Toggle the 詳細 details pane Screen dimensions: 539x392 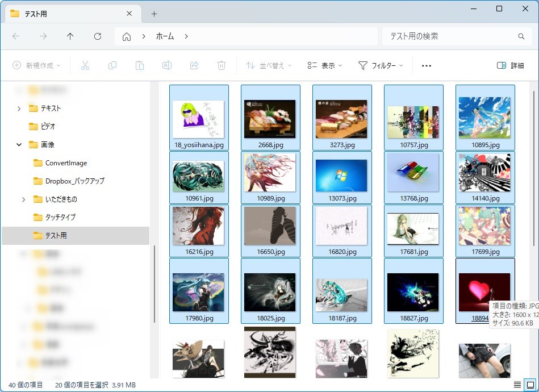(510, 65)
